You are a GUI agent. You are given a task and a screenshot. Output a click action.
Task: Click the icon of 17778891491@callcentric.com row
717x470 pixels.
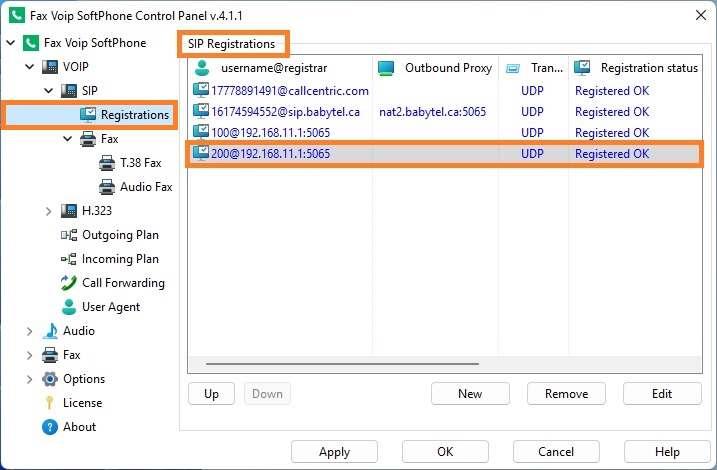201,90
